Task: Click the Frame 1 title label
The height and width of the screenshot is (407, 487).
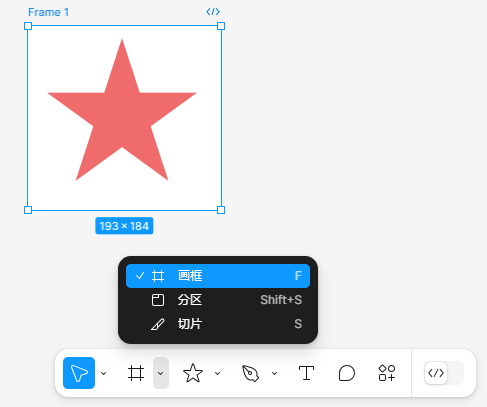Action: click(48, 12)
